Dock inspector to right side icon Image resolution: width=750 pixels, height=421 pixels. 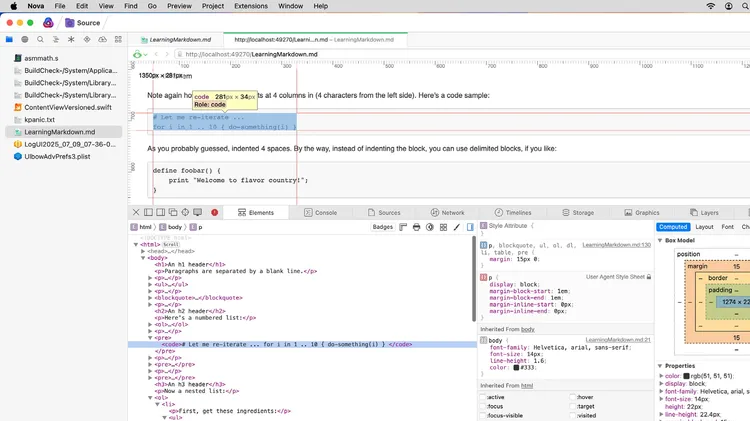click(x=161, y=212)
